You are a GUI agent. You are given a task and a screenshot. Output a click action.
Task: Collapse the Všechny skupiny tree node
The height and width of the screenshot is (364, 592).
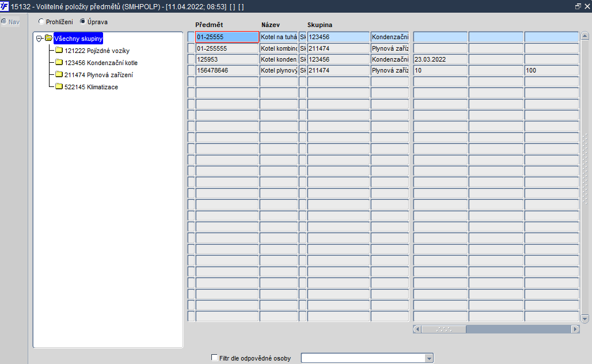point(39,39)
